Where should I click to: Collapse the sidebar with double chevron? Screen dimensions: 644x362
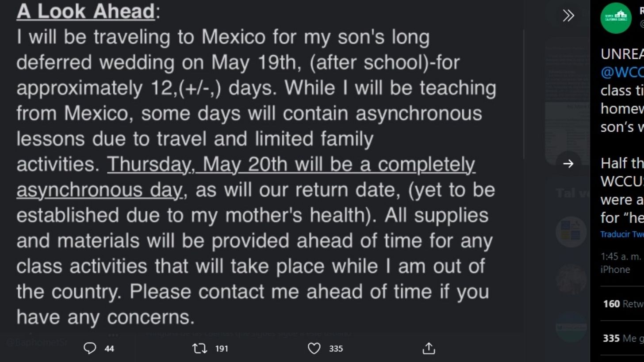[568, 16]
